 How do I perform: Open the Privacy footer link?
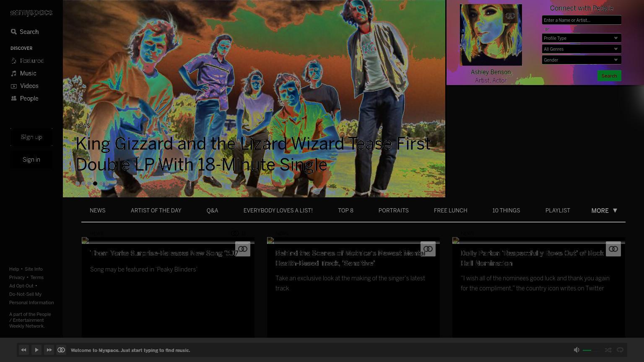[x=17, y=277]
